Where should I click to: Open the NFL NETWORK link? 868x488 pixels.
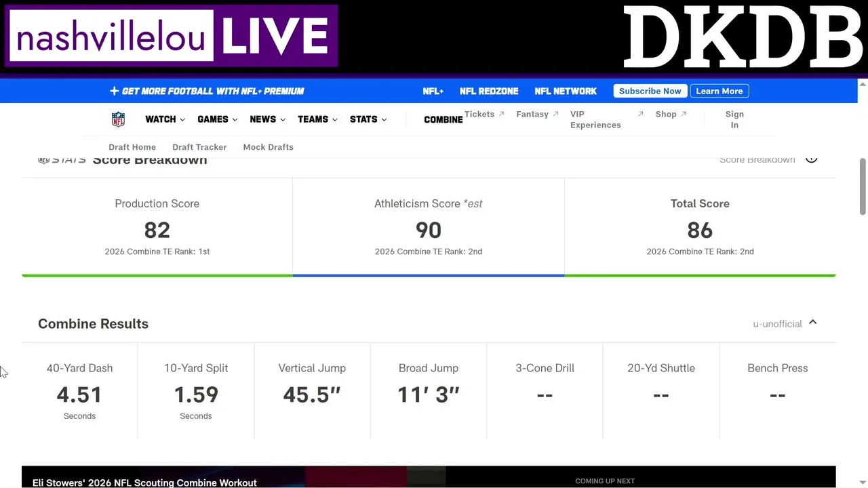click(566, 91)
